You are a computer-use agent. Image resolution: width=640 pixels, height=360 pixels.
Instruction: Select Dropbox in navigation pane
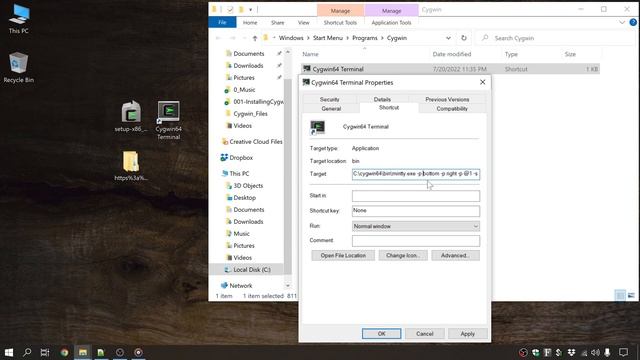tap(237, 158)
